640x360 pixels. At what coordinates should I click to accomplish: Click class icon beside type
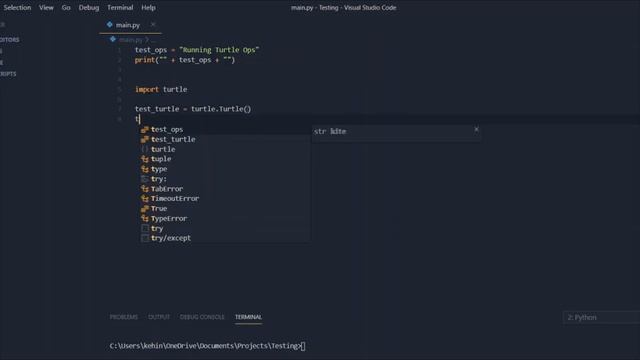point(144,169)
